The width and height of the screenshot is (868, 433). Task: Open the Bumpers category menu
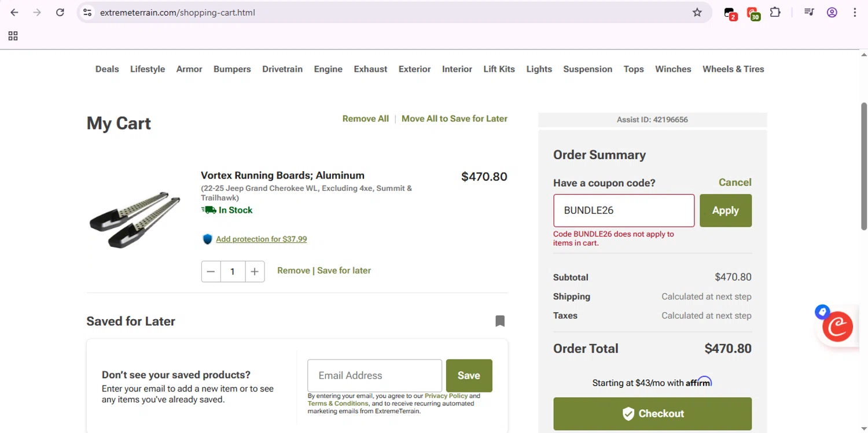[232, 69]
